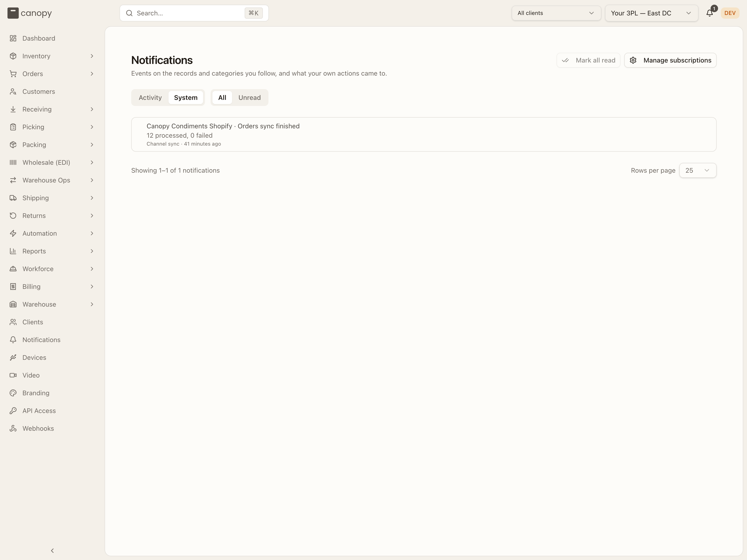Click the ⌘K shortcut badge
This screenshot has width=747, height=560.
click(x=254, y=13)
